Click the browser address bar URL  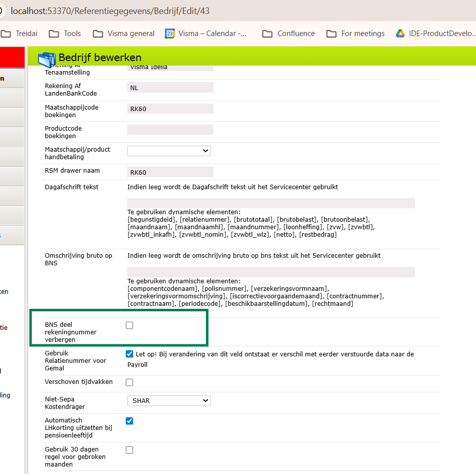[x=110, y=11]
